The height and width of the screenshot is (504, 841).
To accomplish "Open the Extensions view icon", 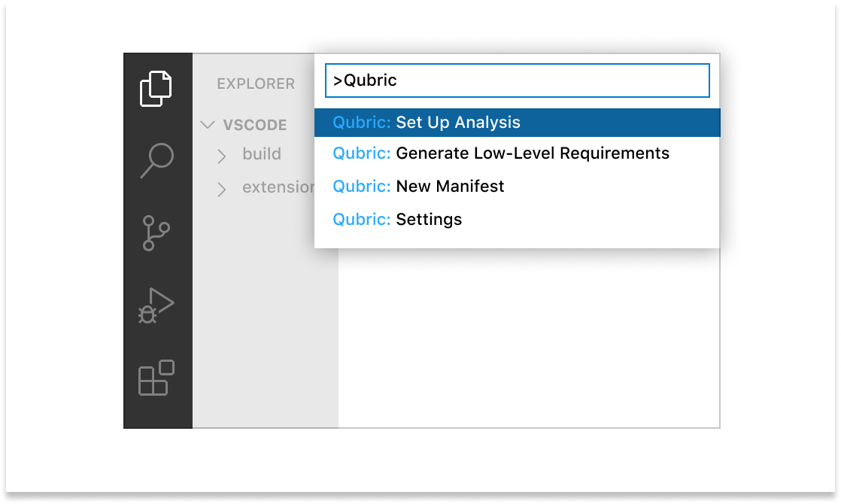I will pyautogui.click(x=156, y=378).
